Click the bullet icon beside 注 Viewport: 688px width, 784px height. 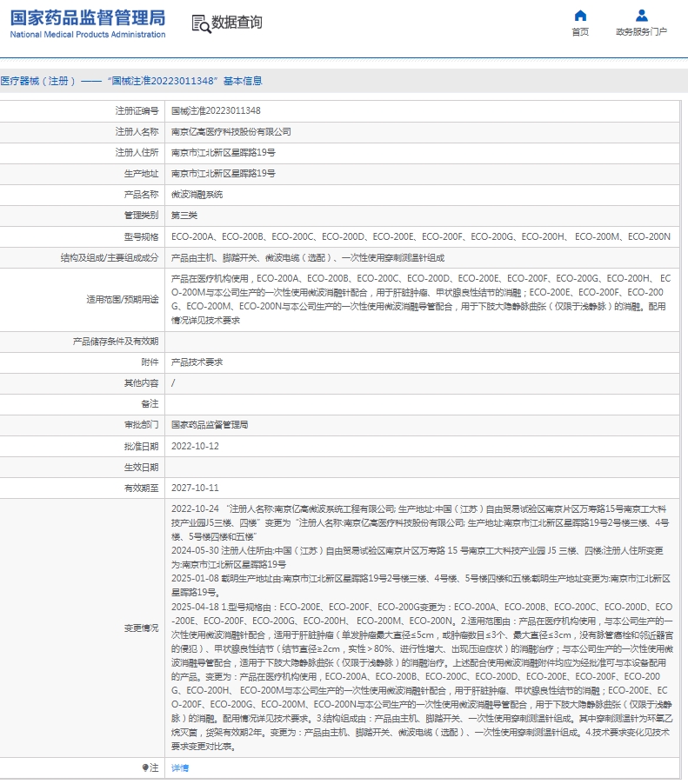(x=145, y=767)
